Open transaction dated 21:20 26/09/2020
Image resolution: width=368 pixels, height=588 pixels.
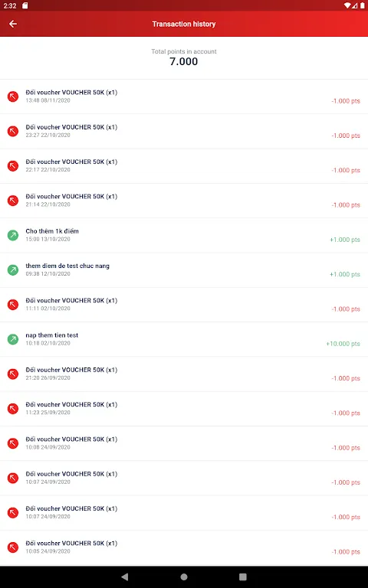tap(184, 374)
